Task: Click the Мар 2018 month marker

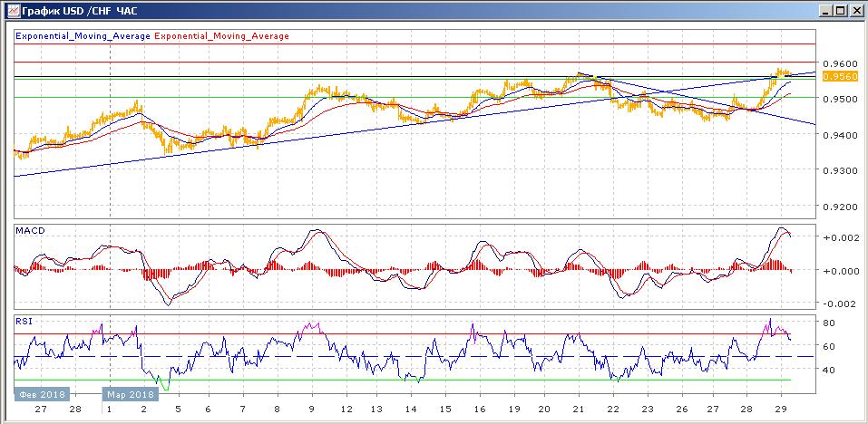Action: [131, 394]
